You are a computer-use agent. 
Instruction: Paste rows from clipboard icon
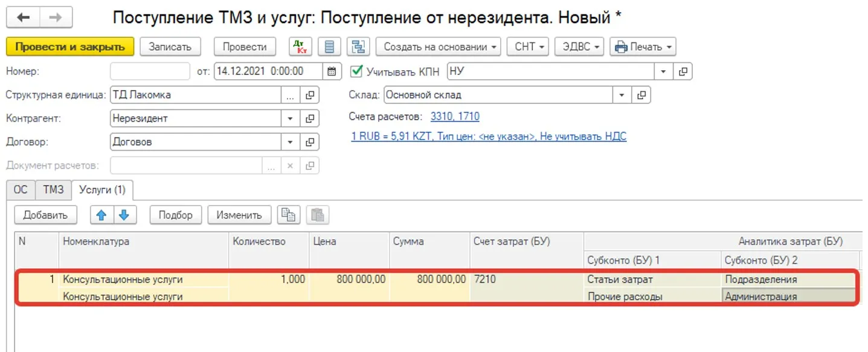point(318,215)
